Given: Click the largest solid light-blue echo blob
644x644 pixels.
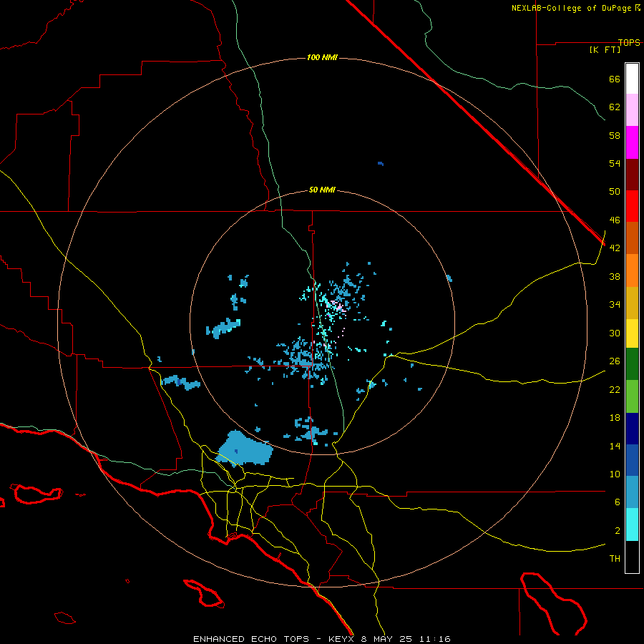Looking at the screenshot, I should click(x=245, y=449).
